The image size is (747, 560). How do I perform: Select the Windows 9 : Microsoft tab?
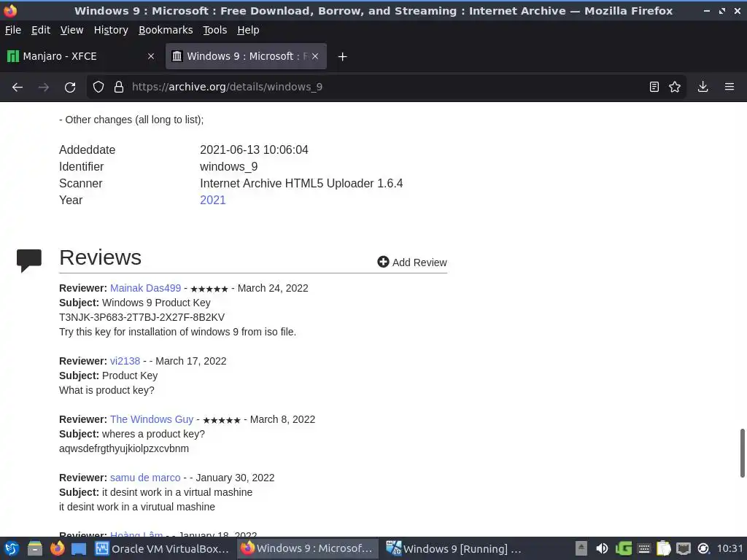coord(246,56)
